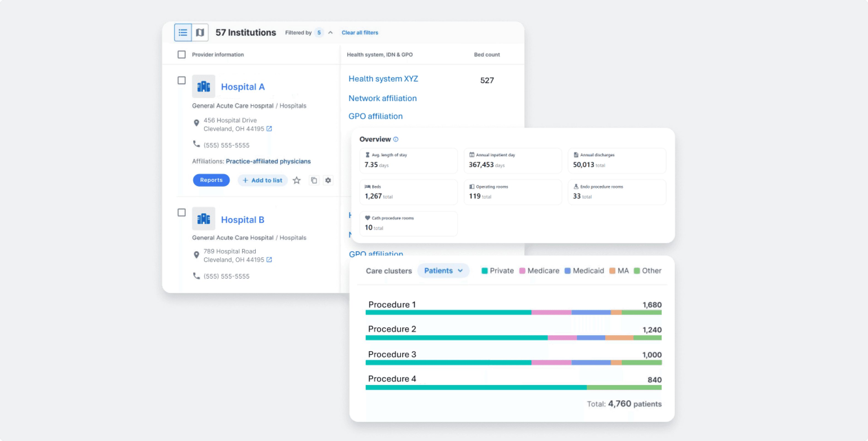Screen dimensions: 868x441
Task: Click the MA legend color swatch
Action: pyautogui.click(x=612, y=271)
